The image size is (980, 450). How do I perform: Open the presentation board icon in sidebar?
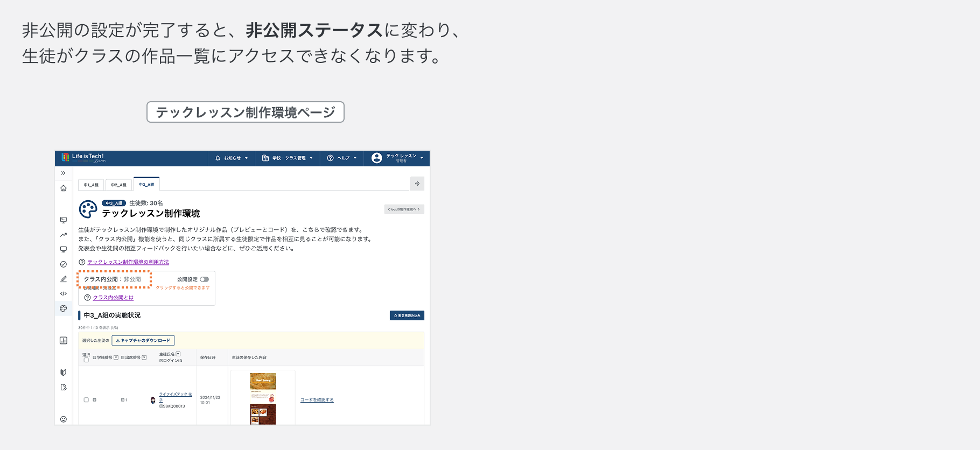click(64, 250)
